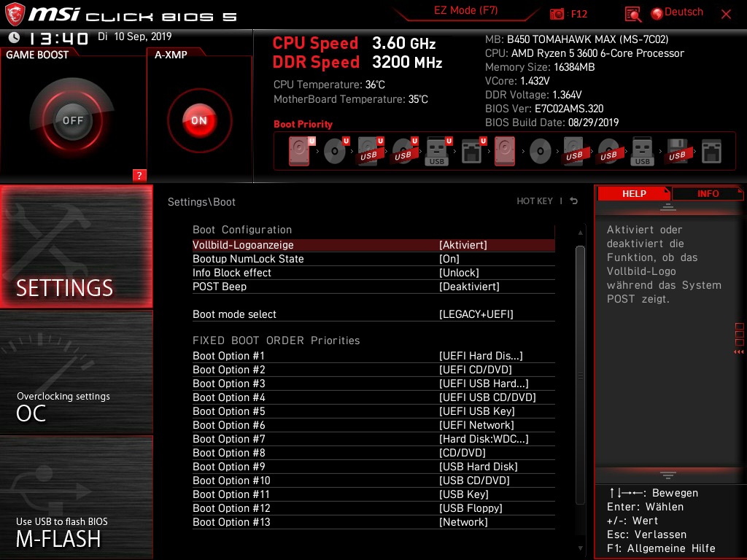Screen dimensions: 747x560
Task: Select the UEFI USB CD/DVD boot icon
Action: (x=404, y=151)
